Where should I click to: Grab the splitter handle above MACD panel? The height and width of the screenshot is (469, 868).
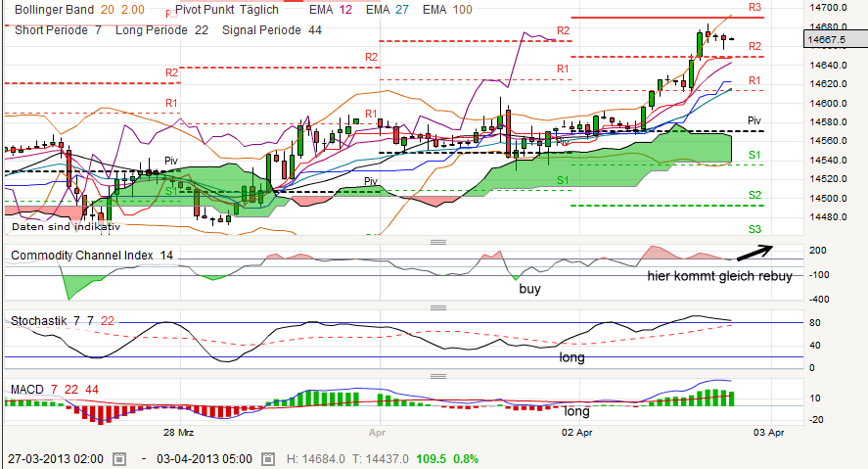pos(438,377)
